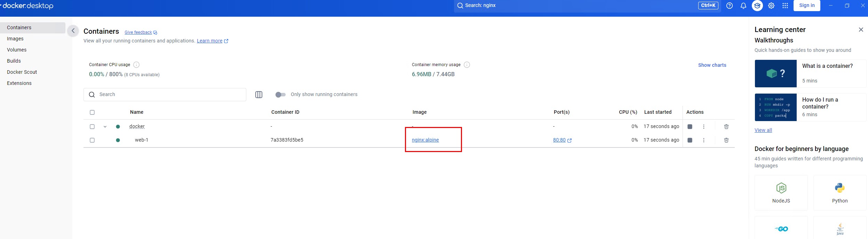Toggle Only show running containers

pos(280,95)
